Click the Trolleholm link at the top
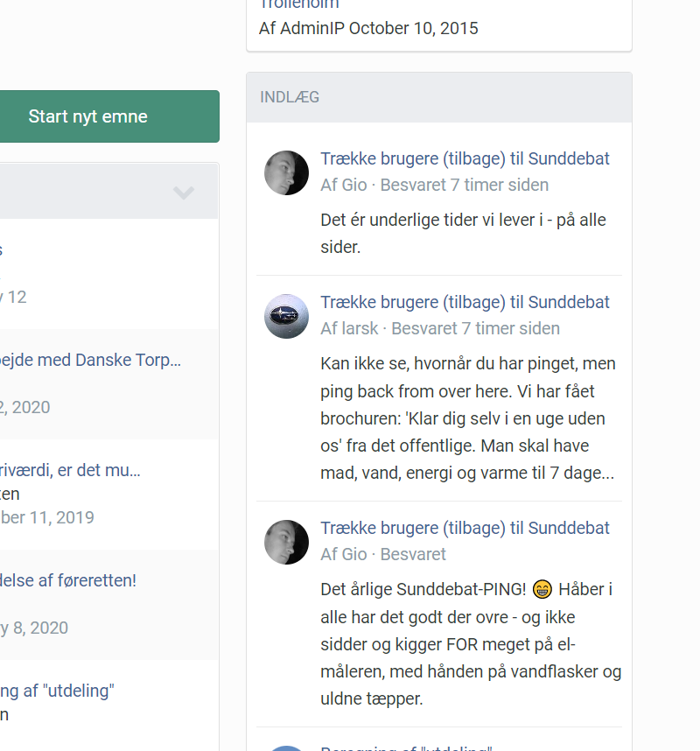Image resolution: width=700 pixels, height=751 pixels. 299,4
